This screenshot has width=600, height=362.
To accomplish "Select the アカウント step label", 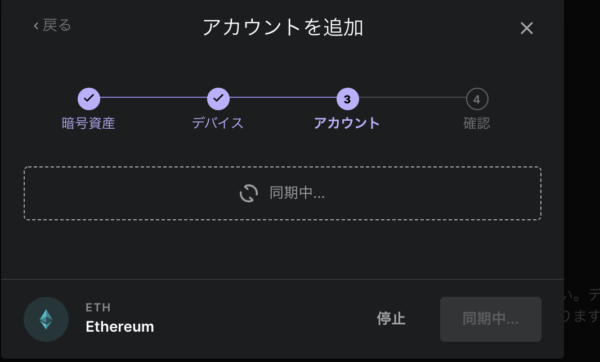I will pos(347,123).
